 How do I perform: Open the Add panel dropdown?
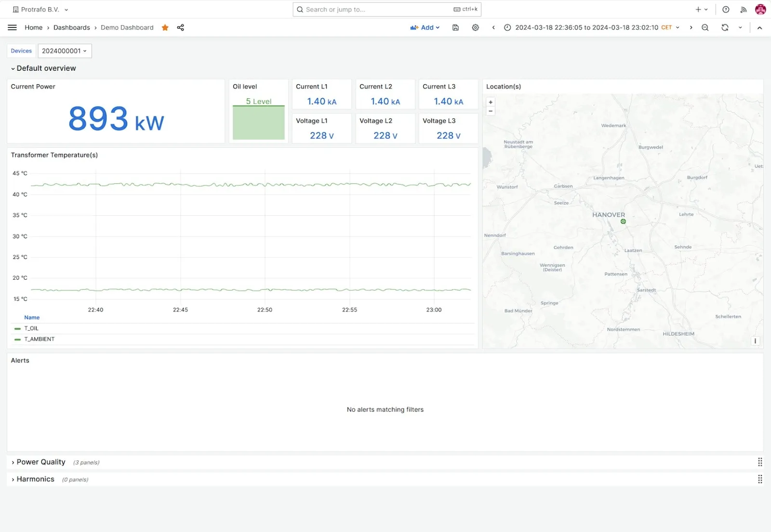[x=425, y=27]
